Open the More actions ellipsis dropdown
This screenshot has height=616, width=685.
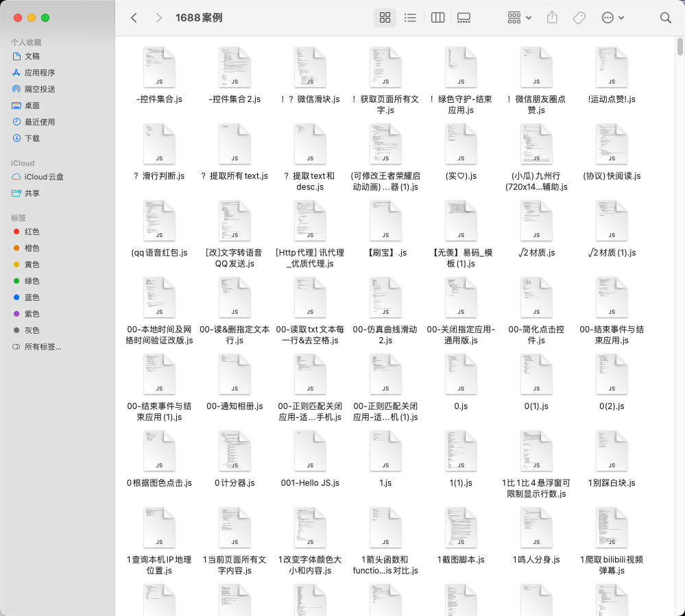coord(612,18)
